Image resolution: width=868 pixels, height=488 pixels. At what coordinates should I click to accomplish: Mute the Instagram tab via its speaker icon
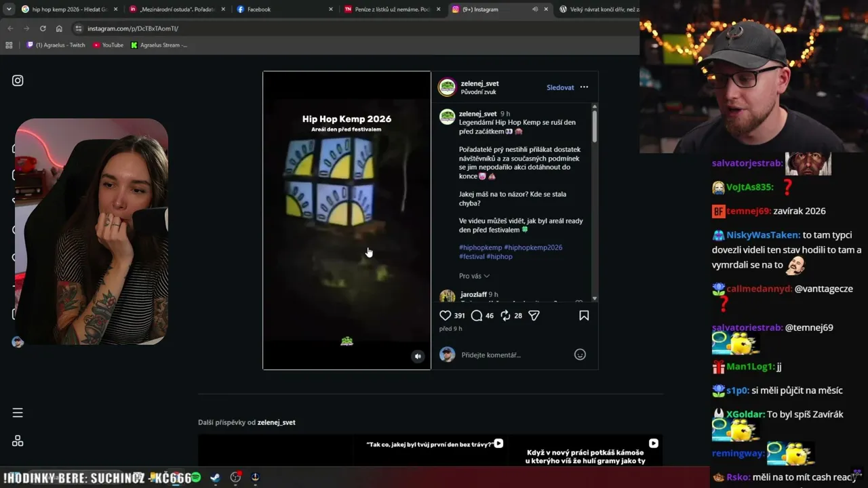(x=535, y=9)
